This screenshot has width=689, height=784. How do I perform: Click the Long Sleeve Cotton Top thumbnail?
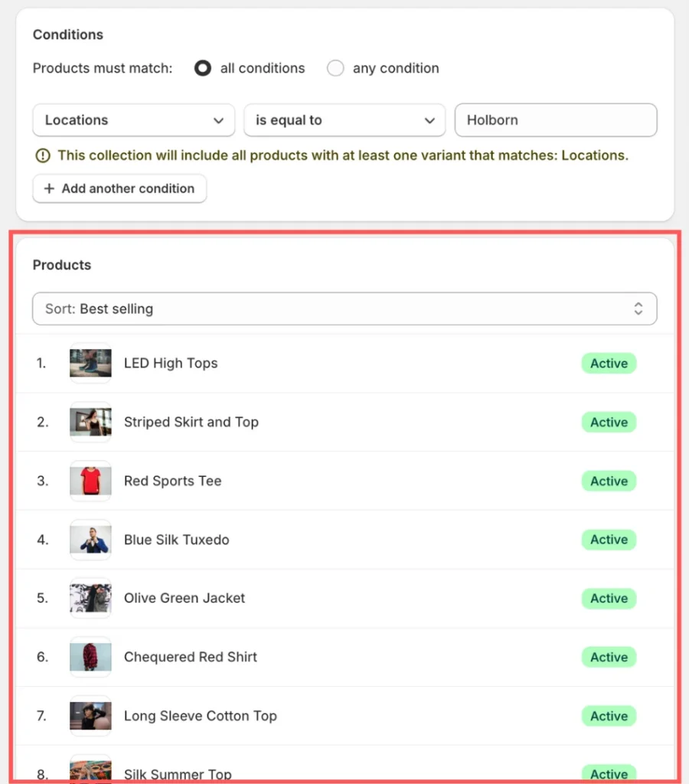[90, 716]
